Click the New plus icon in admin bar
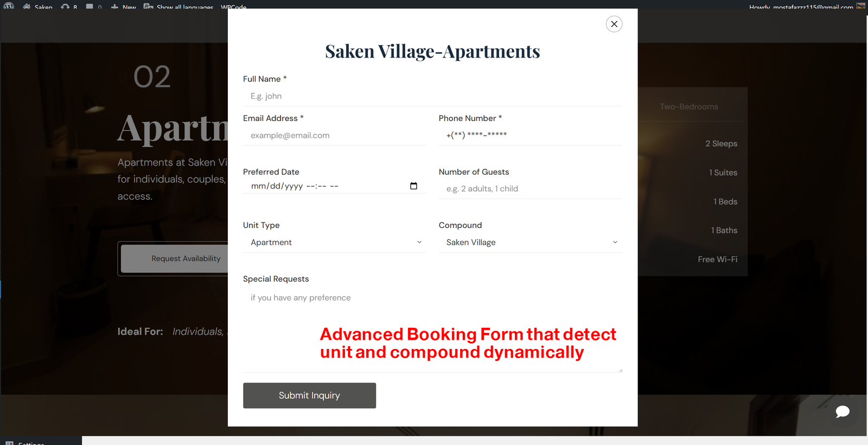The height and width of the screenshot is (445, 868). click(114, 7)
